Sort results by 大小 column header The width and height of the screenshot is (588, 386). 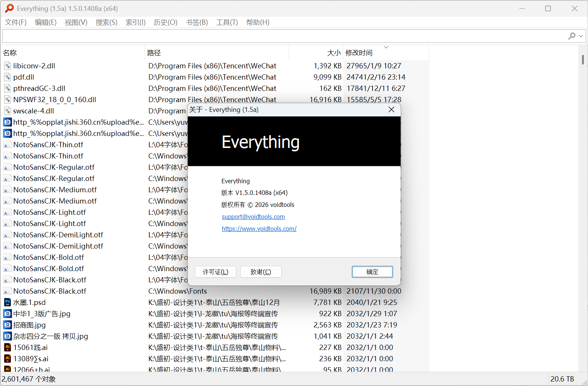316,53
